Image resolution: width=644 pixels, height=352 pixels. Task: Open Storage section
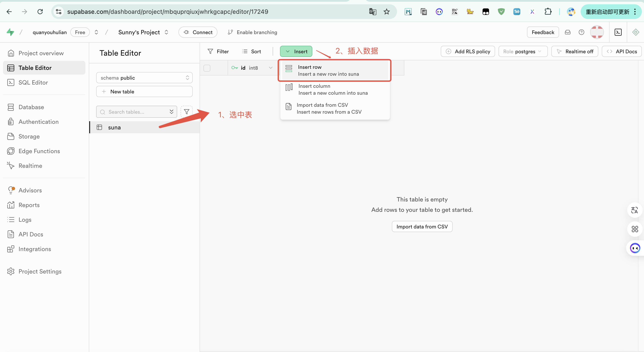[x=29, y=136]
